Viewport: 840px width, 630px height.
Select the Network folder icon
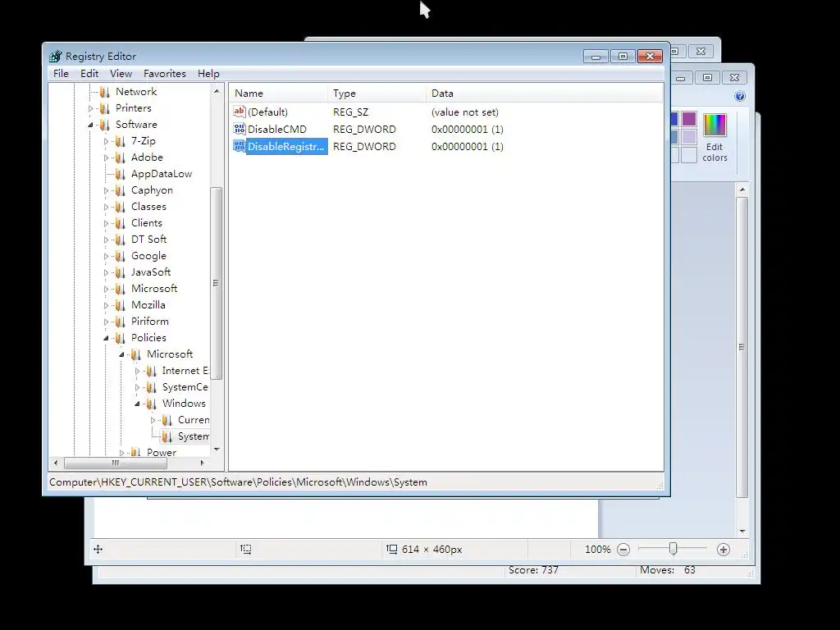(x=105, y=92)
